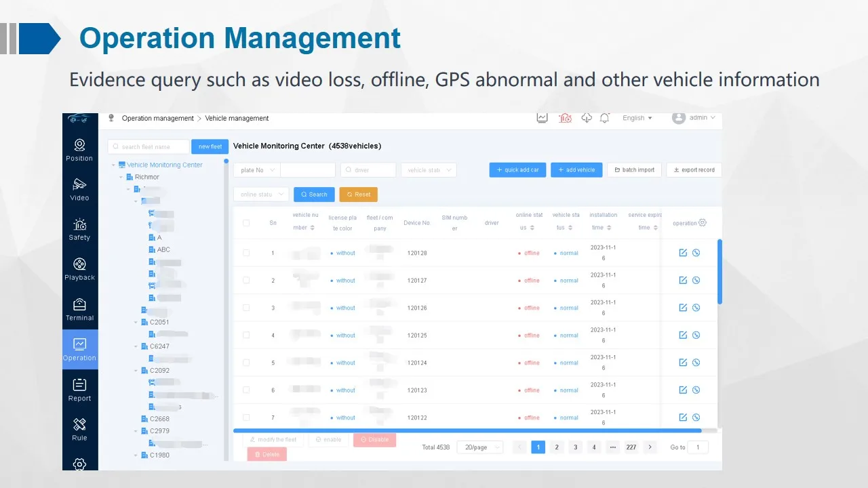Viewport: 868px width, 488px height.
Task: Open the Terminal section
Action: click(79, 310)
